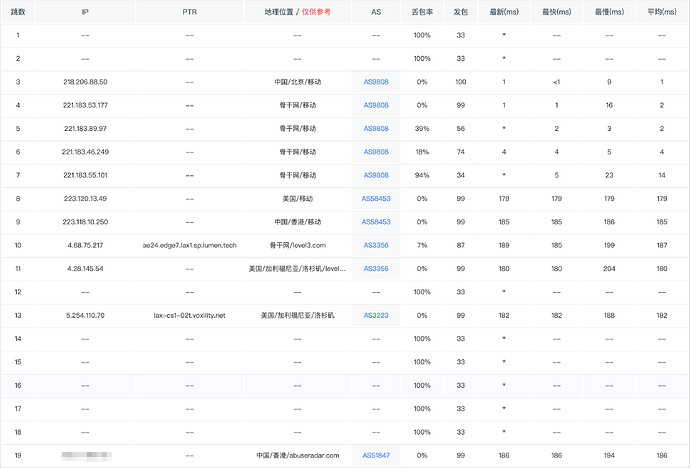Screen dimensions: 690x468
Task: Click sent-packets value 87
Action: click(x=460, y=245)
